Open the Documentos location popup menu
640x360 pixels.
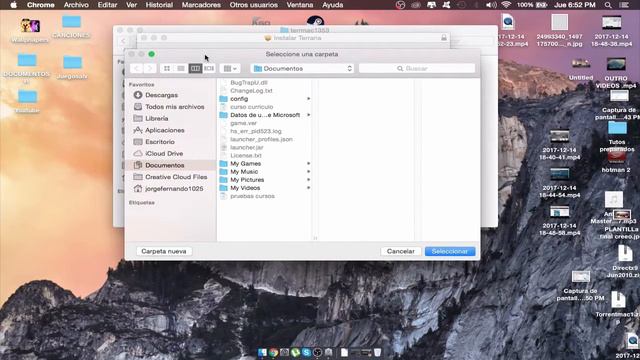[303, 69]
